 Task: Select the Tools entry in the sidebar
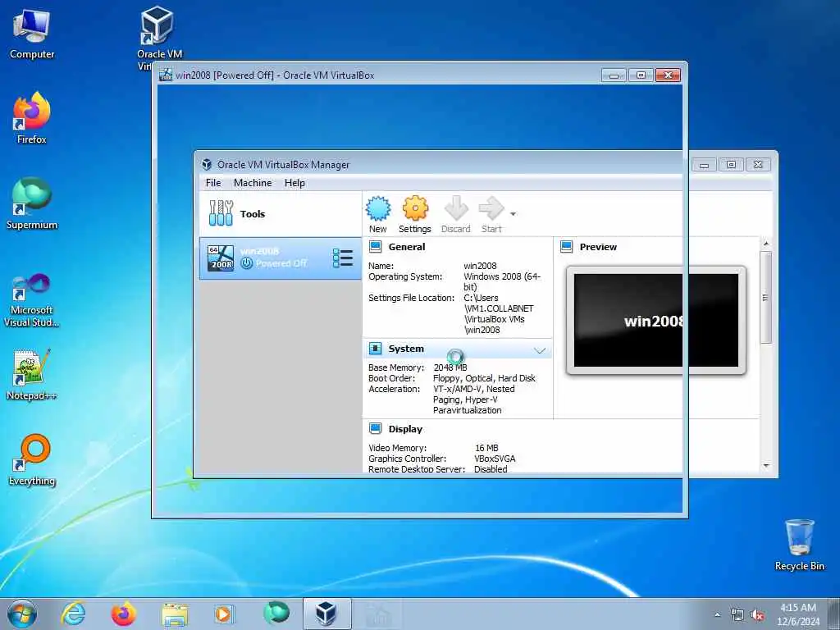[281, 214]
